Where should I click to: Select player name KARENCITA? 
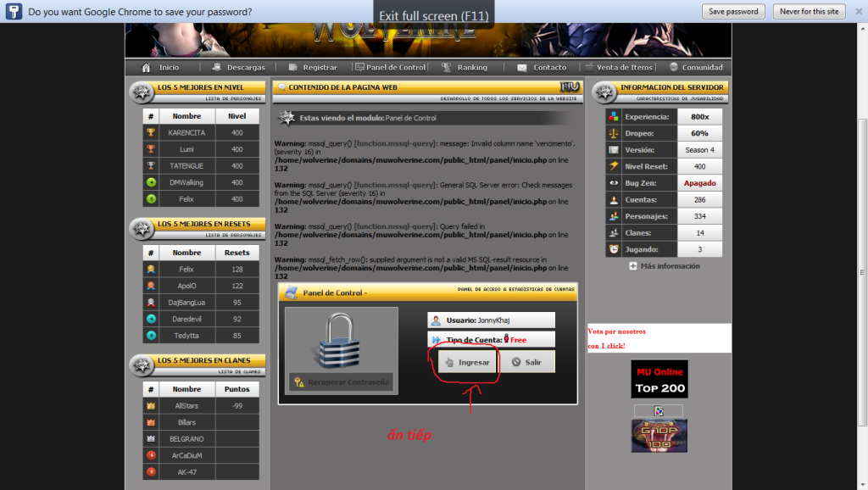click(x=186, y=133)
